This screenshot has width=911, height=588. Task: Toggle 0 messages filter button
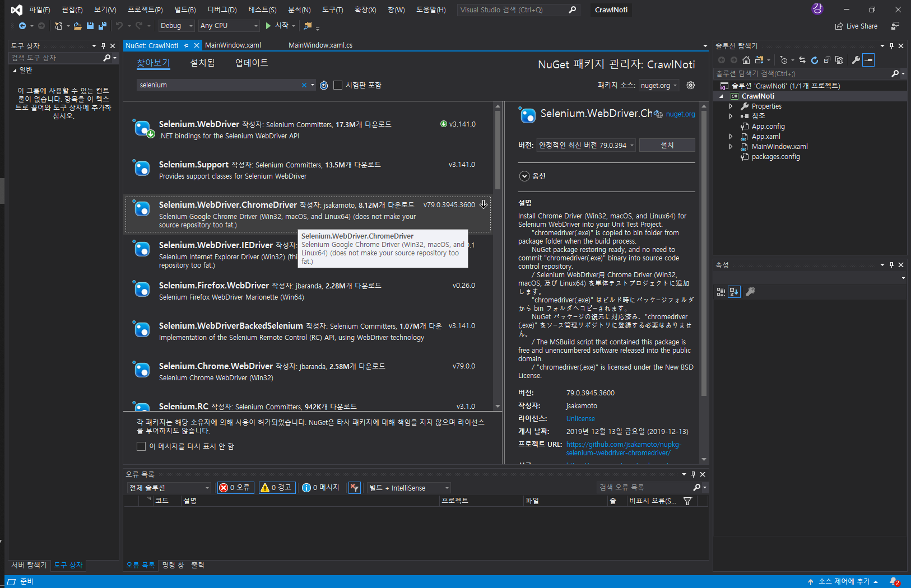click(x=321, y=488)
